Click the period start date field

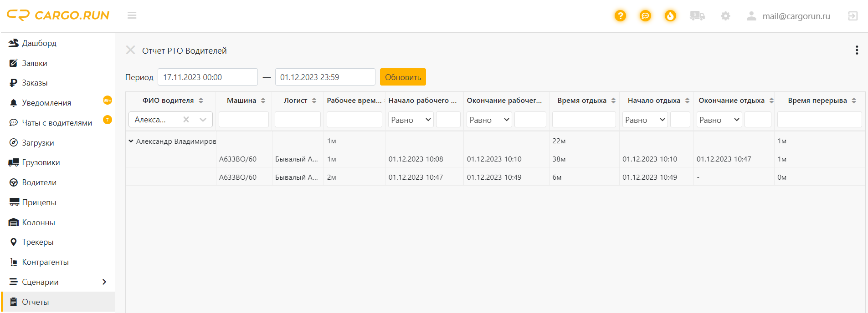[207, 77]
